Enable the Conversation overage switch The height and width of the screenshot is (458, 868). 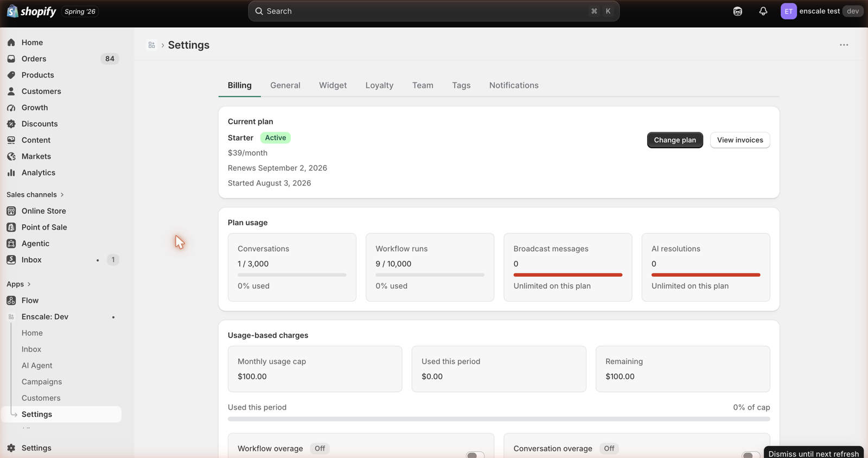[x=751, y=455]
